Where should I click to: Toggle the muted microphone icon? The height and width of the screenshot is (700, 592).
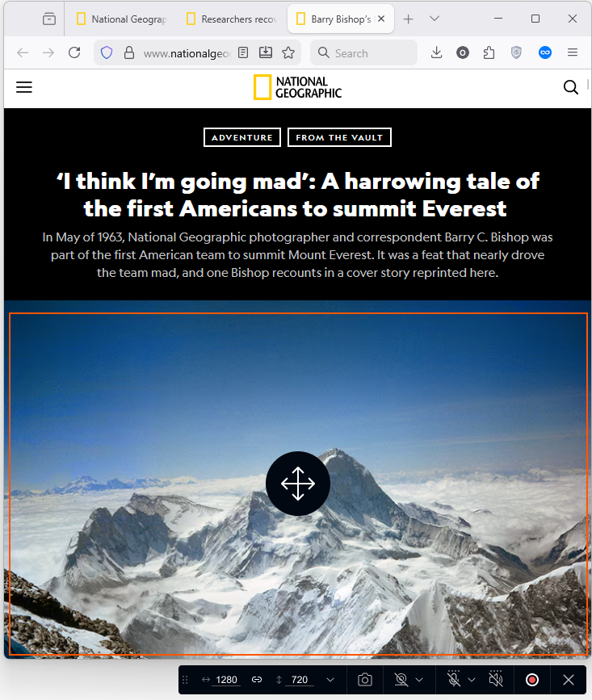(454, 679)
